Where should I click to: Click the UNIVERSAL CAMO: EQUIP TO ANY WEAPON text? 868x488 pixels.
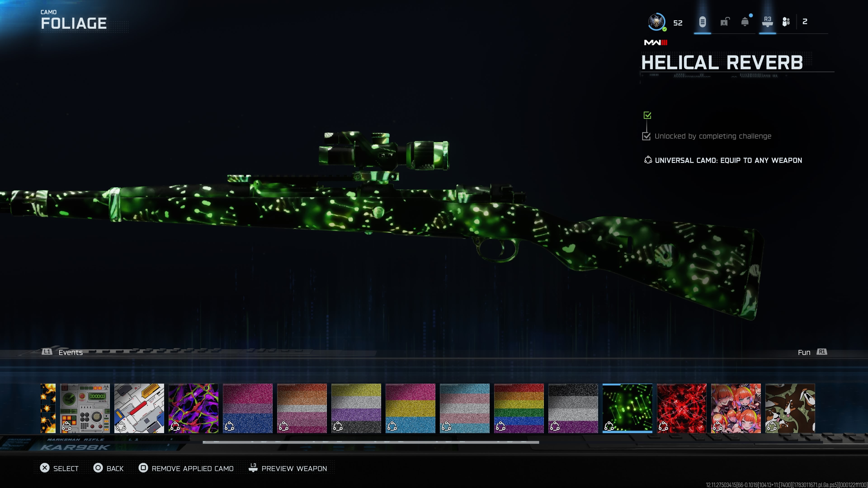pyautogui.click(x=728, y=160)
